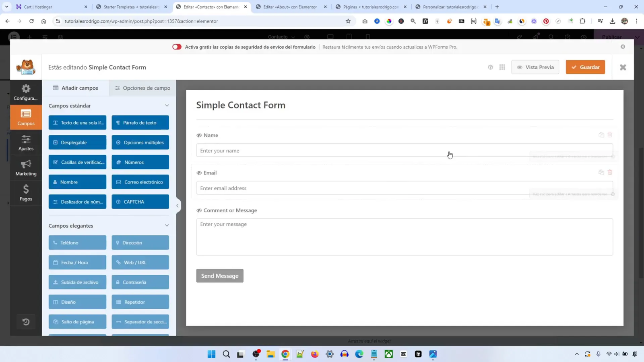Screen dimensions: 644x362
Task: Bookmark the page via the star icon
Action: click(x=347, y=21)
